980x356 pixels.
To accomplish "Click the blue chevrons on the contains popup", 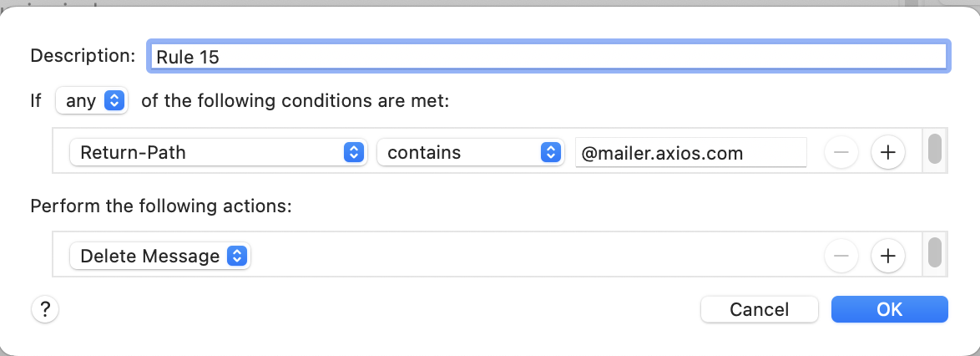I will click(548, 153).
